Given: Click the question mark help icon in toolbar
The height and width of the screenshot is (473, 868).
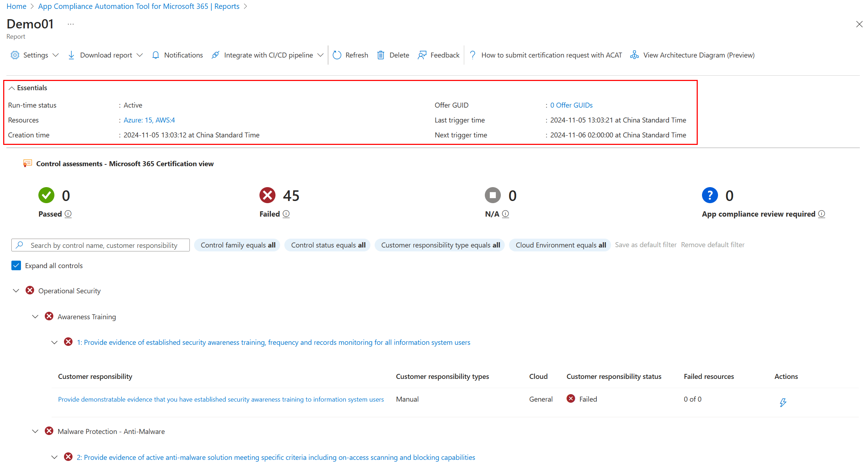Looking at the screenshot, I should click(473, 55).
